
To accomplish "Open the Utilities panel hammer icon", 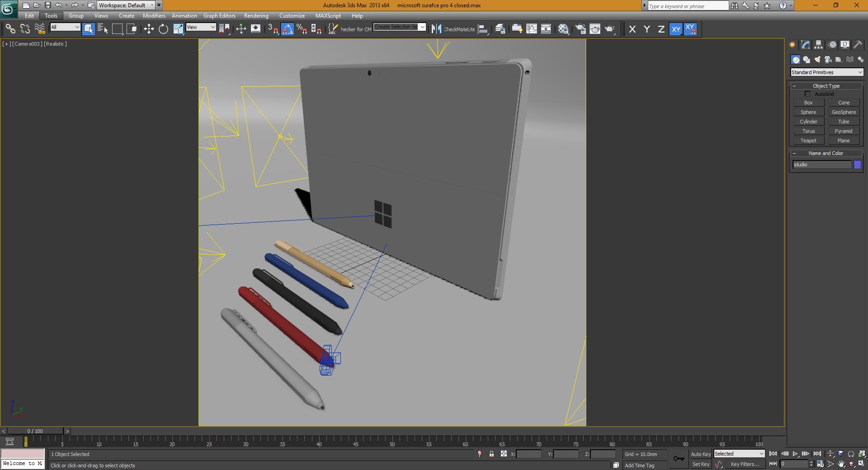I will click(858, 44).
